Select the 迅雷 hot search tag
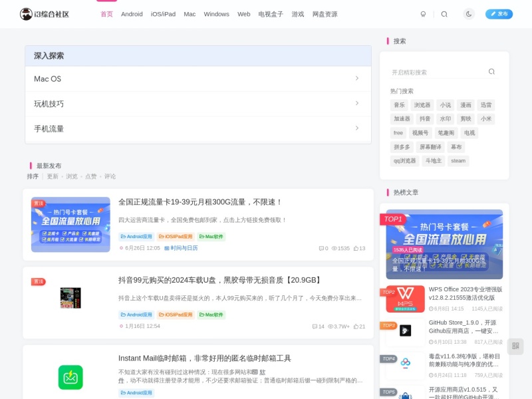 (486, 105)
